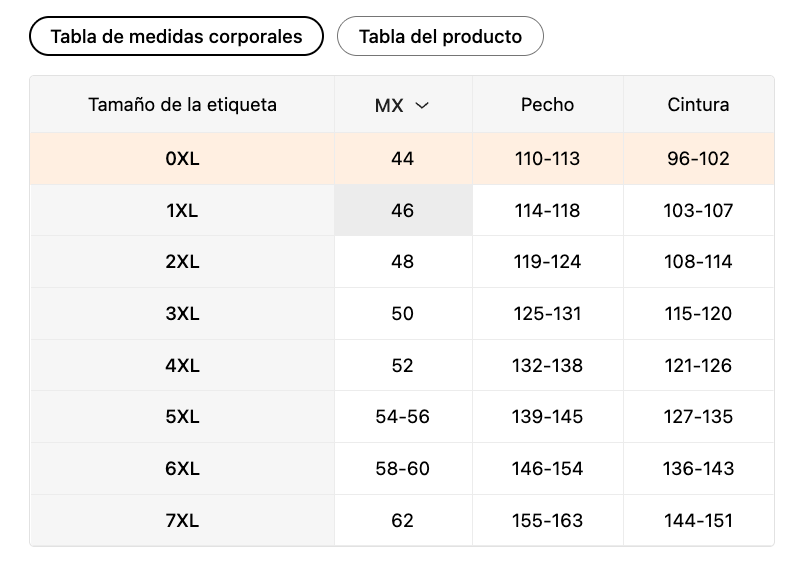788x566 pixels.
Task: Click the Cintura column header
Action: 698,105
